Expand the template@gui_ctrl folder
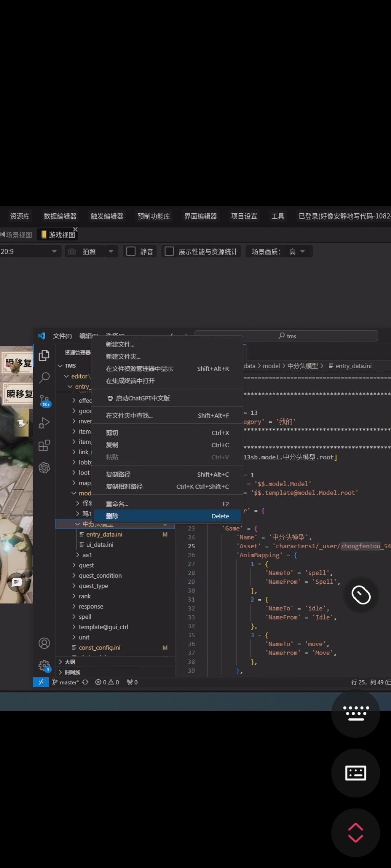Image resolution: width=391 pixels, height=868 pixels. pyautogui.click(x=103, y=627)
